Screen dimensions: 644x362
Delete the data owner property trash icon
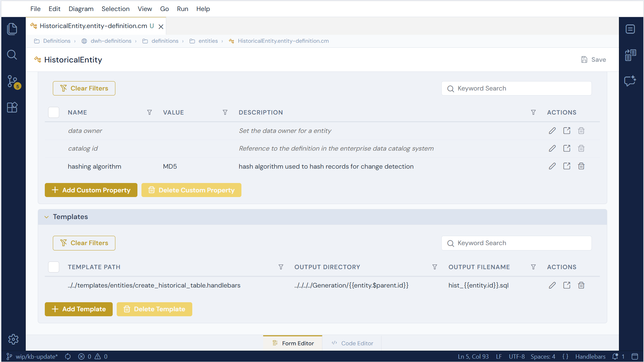(581, 131)
